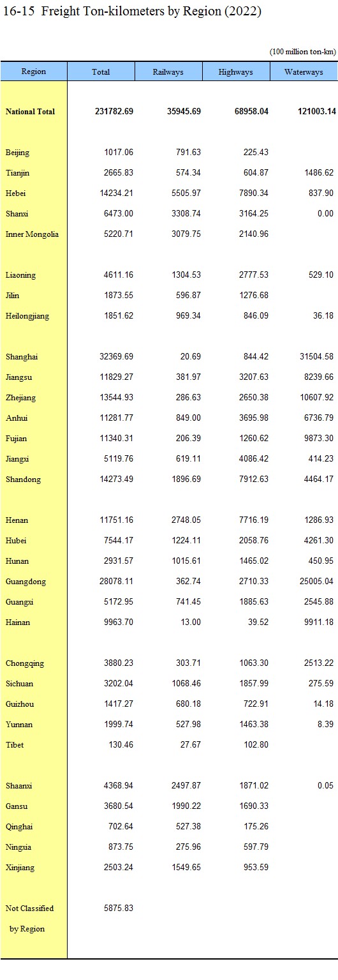The image size is (338, 980).
Task: Select Shaanxi's waterways value 0.05
Action: tap(325, 786)
